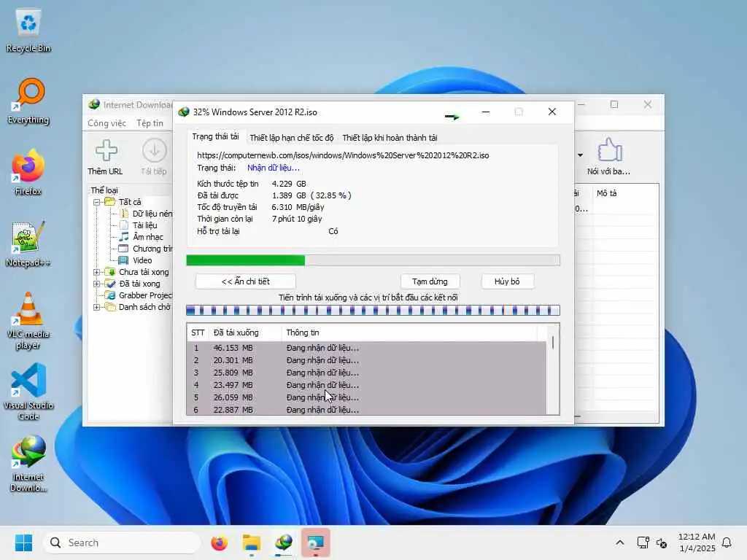The height and width of the screenshot is (560, 747).
Task: Open the Recycle Bin desktop icon
Action: tap(28, 31)
